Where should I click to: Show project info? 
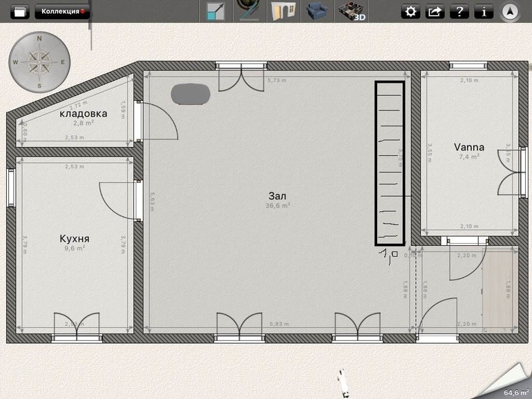pyautogui.click(x=484, y=12)
